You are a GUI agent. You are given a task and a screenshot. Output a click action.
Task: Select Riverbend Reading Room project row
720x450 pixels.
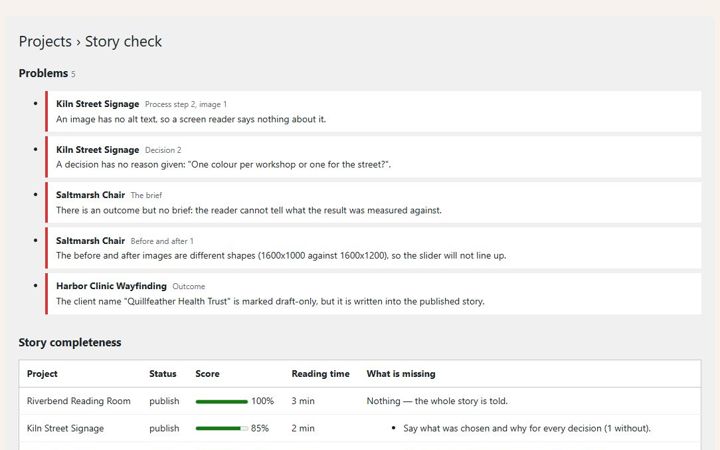point(360,401)
